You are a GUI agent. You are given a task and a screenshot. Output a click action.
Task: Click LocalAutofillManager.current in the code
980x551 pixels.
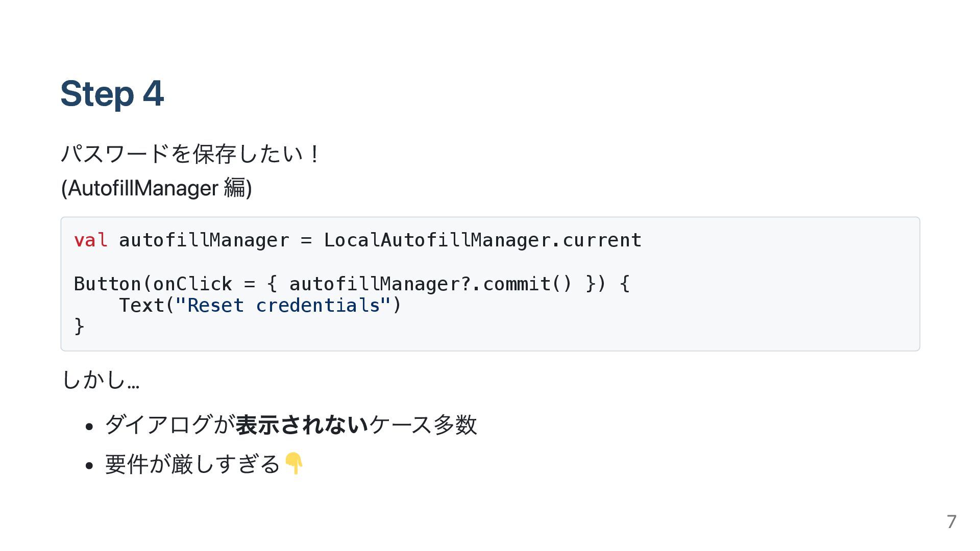[482, 240]
